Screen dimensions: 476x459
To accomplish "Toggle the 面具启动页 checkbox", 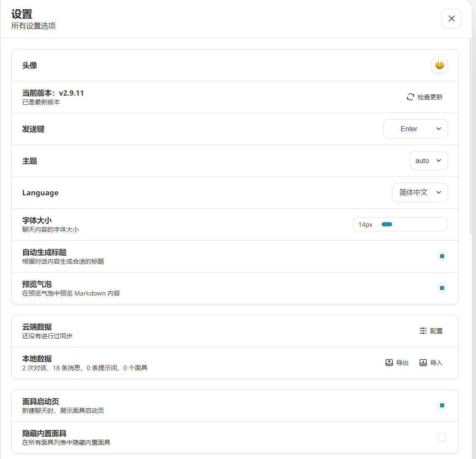I will click(442, 406).
